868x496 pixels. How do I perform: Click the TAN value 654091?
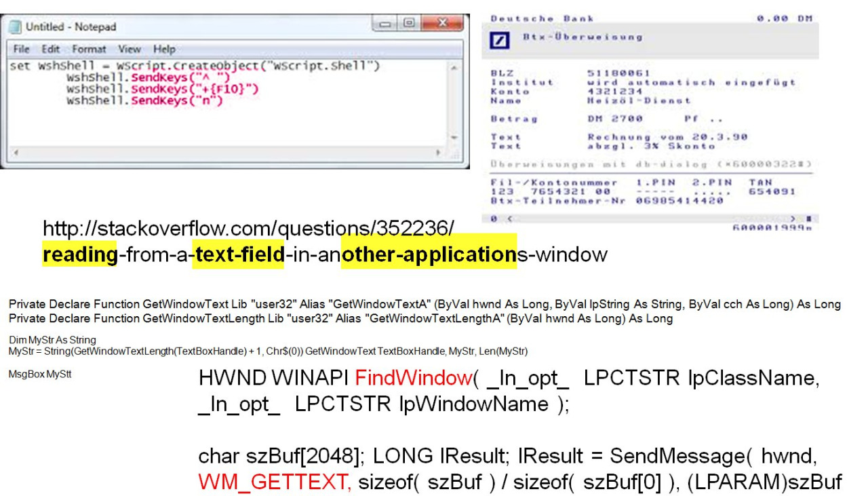tap(772, 191)
